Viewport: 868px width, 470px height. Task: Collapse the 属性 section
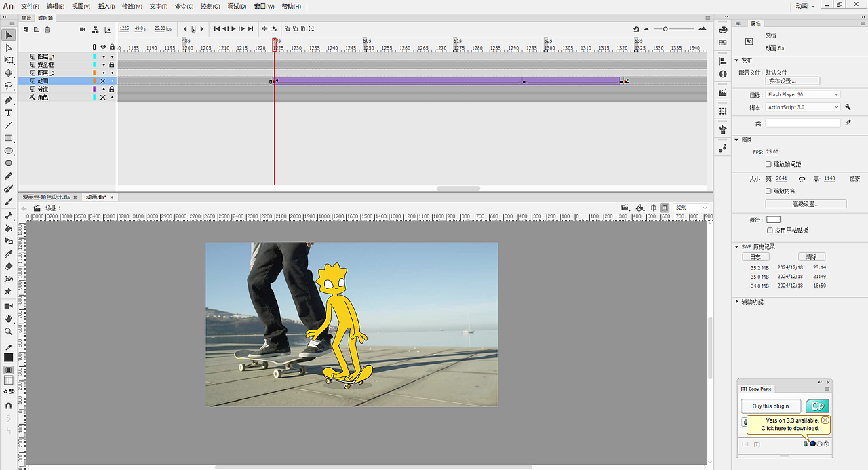737,140
